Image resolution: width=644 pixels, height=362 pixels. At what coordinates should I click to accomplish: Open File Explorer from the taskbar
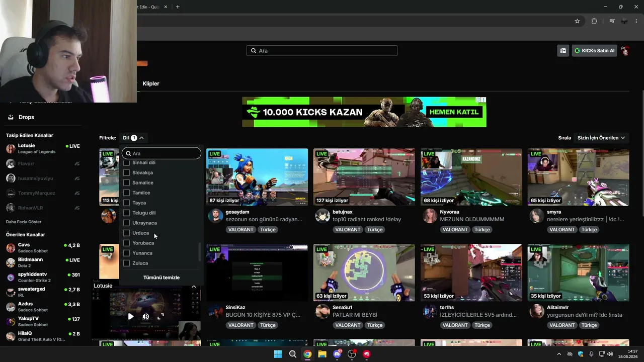(x=323, y=354)
